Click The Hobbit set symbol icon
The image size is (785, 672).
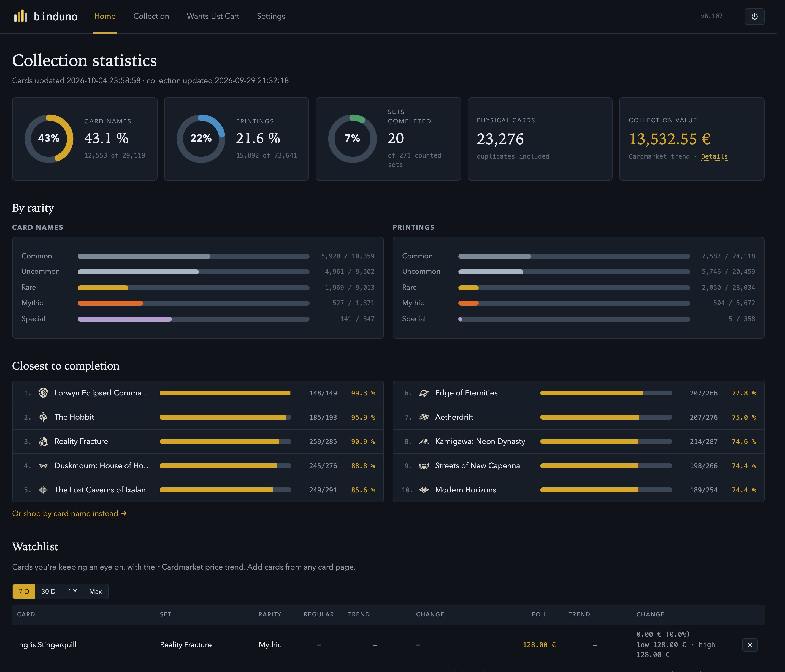[x=43, y=417]
